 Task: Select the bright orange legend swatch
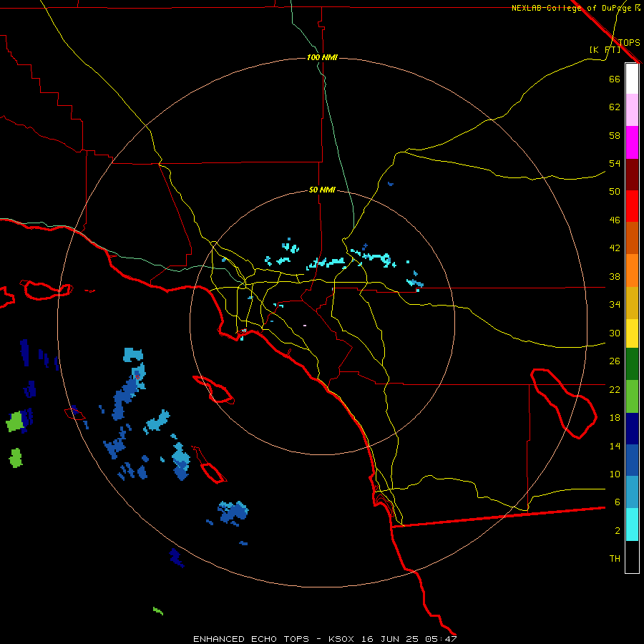(x=632, y=270)
